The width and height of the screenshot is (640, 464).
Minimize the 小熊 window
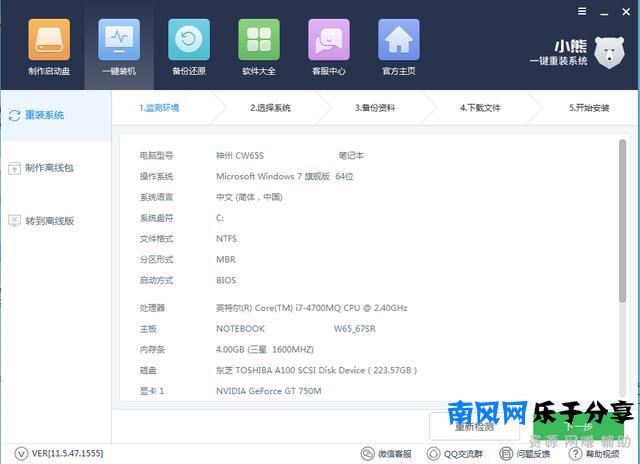604,12
